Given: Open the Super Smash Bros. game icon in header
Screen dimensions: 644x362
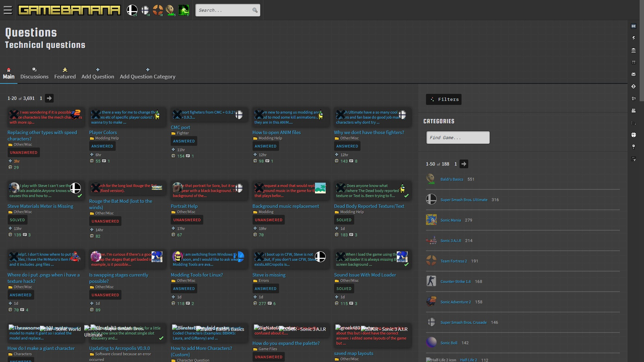Looking at the screenshot, I should tap(132, 10).
